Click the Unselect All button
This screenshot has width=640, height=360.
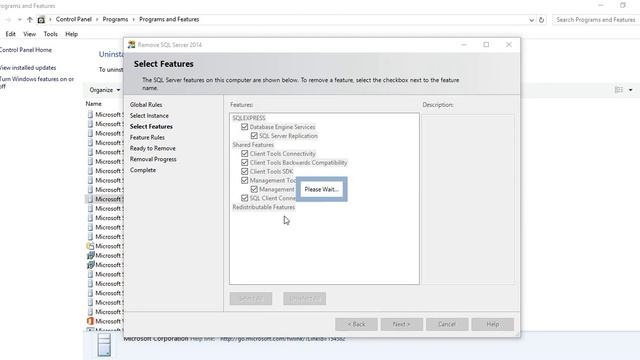tap(304, 299)
